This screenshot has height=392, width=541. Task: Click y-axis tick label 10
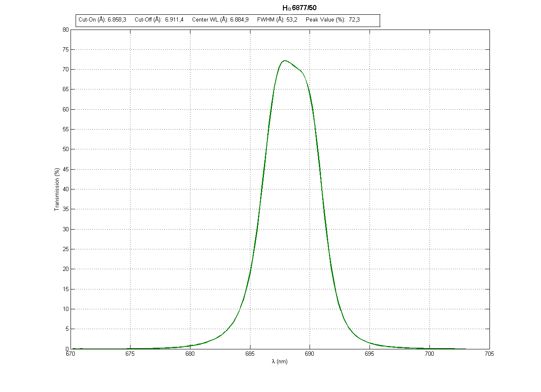(x=65, y=309)
